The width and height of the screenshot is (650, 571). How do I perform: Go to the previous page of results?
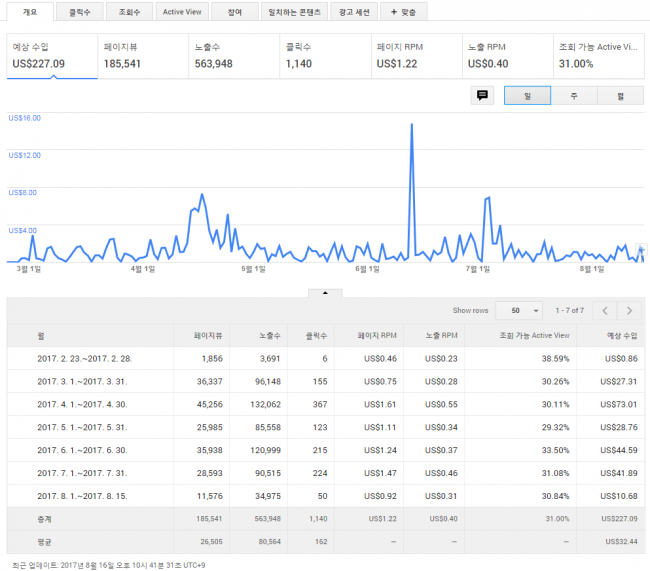[x=605, y=310]
